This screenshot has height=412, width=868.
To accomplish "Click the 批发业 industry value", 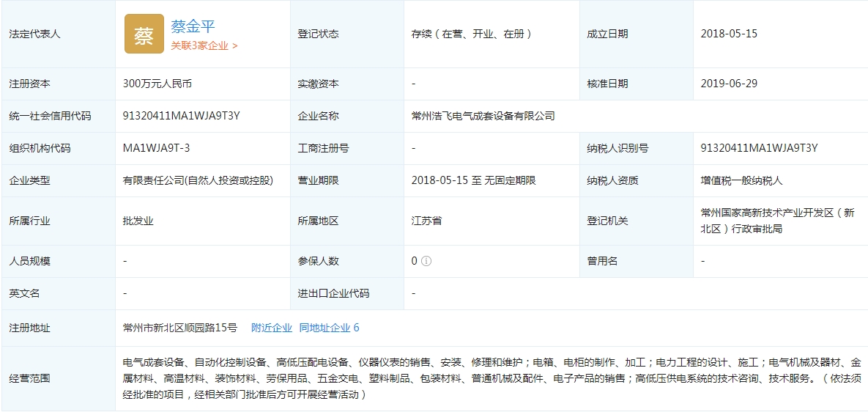I will pyautogui.click(x=138, y=221).
